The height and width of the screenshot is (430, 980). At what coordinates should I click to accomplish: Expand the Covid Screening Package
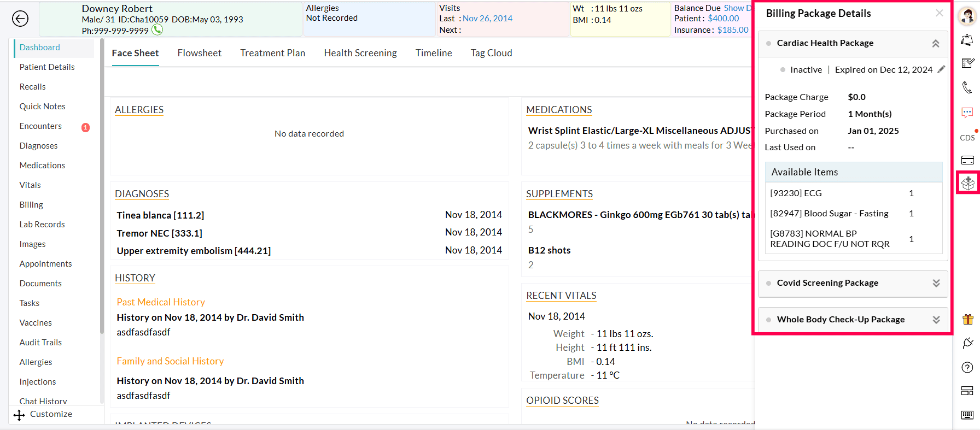click(x=936, y=283)
